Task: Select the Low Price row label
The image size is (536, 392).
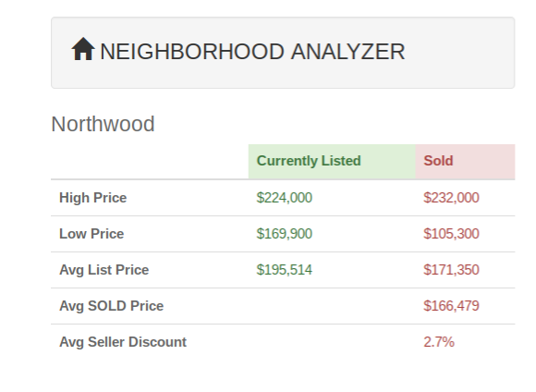Action: pos(91,234)
